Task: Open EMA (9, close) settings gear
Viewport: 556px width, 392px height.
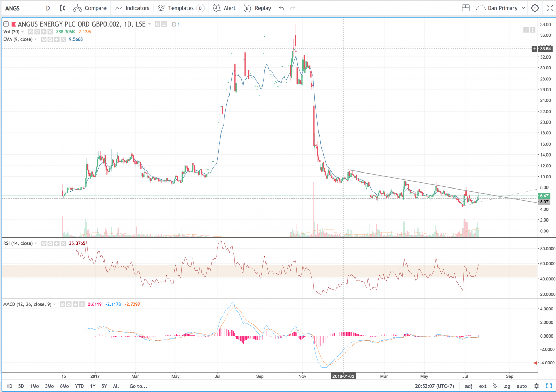Action: [50, 39]
